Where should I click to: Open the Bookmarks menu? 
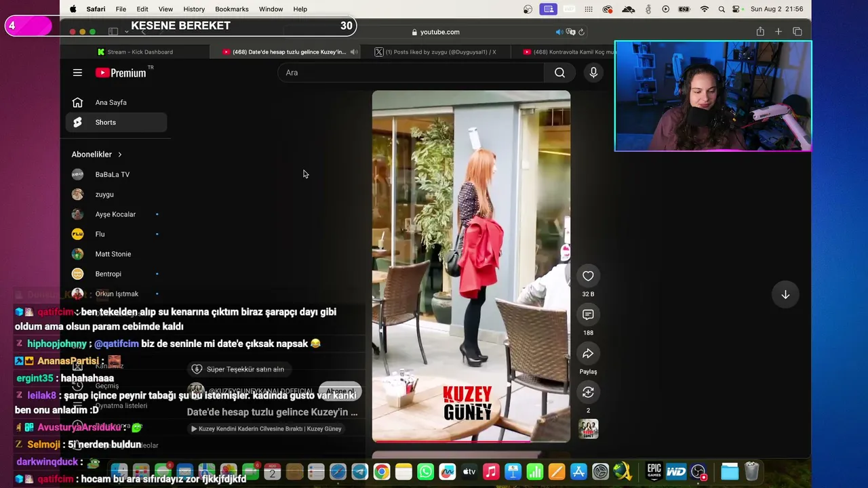[x=232, y=9]
